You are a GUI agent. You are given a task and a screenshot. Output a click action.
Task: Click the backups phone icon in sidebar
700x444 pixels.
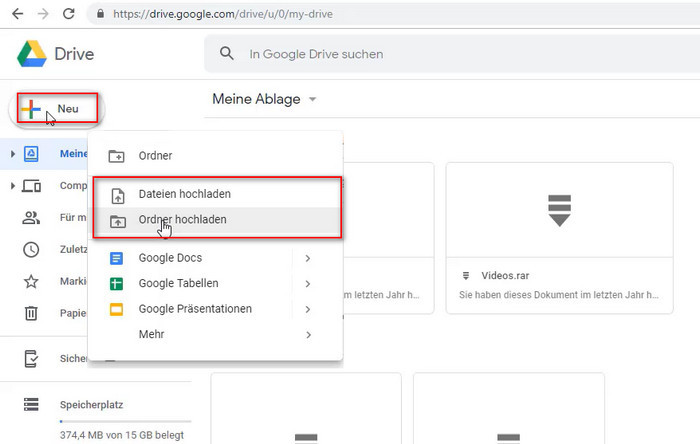[x=31, y=359]
